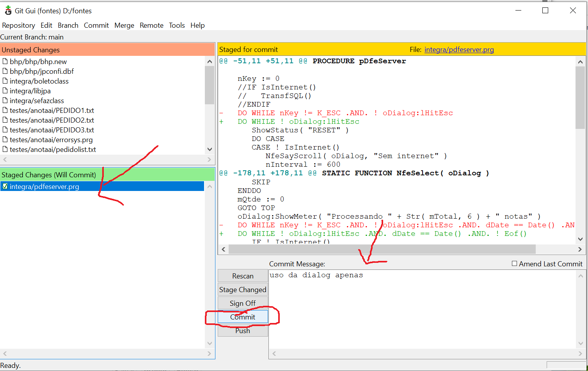This screenshot has width=588, height=371.
Task: Stage integra/boletoclass via its file icon
Action: coord(5,81)
